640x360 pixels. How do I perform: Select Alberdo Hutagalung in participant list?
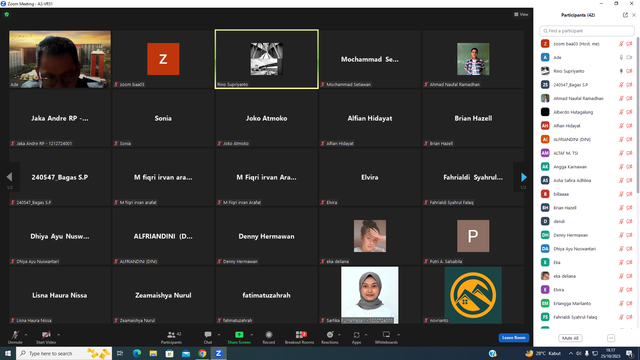(587, 112)
